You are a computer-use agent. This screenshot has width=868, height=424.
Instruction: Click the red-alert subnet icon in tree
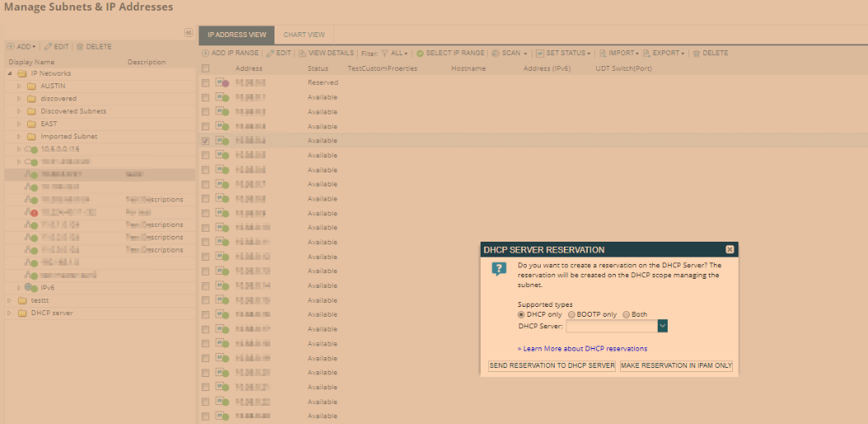click(31, 212)
